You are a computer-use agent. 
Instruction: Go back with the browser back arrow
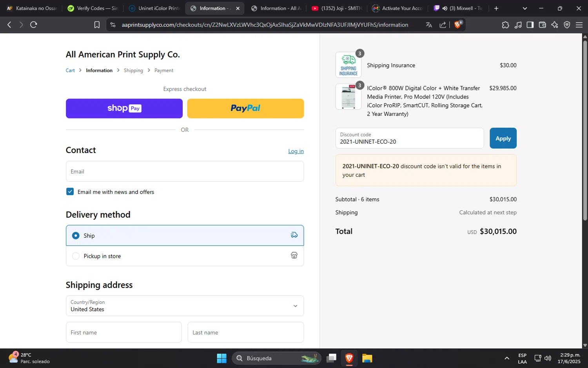click(x=9, y=25)
